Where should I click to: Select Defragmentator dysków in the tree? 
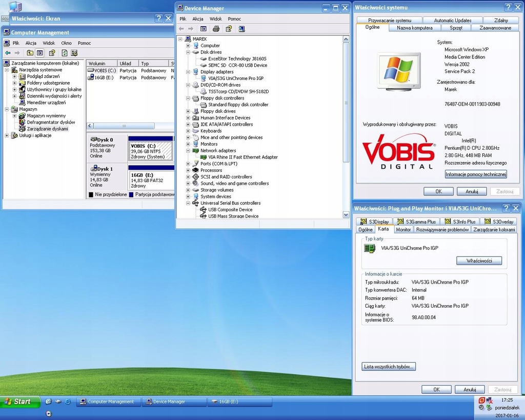pyautogui.click(x=51, y=122)
